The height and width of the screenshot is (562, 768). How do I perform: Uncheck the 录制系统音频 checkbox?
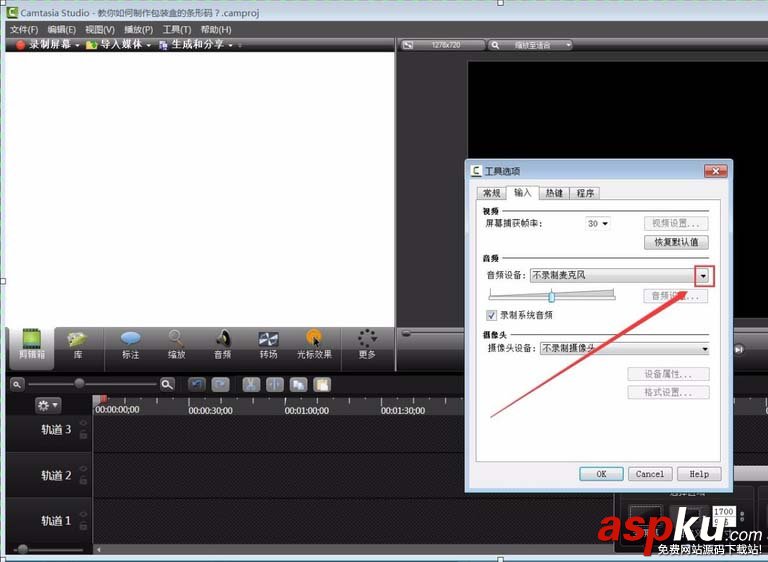pyautogui.click(x=491, y=315)
